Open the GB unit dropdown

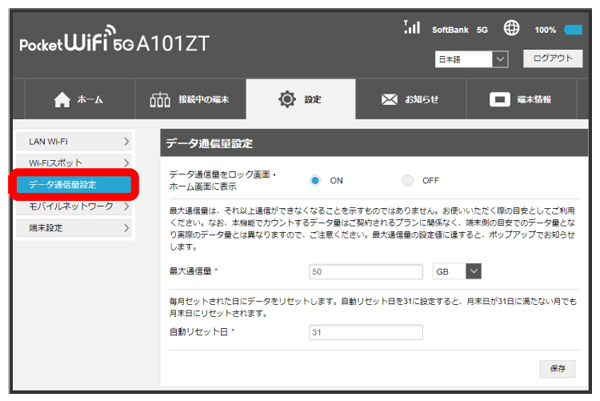pos(458,271)
